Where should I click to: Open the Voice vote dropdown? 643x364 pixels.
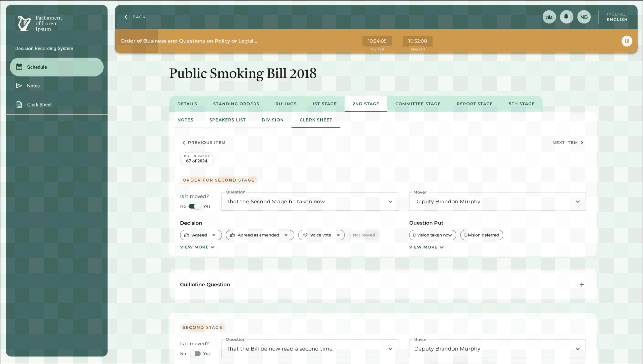click(321, 235)
